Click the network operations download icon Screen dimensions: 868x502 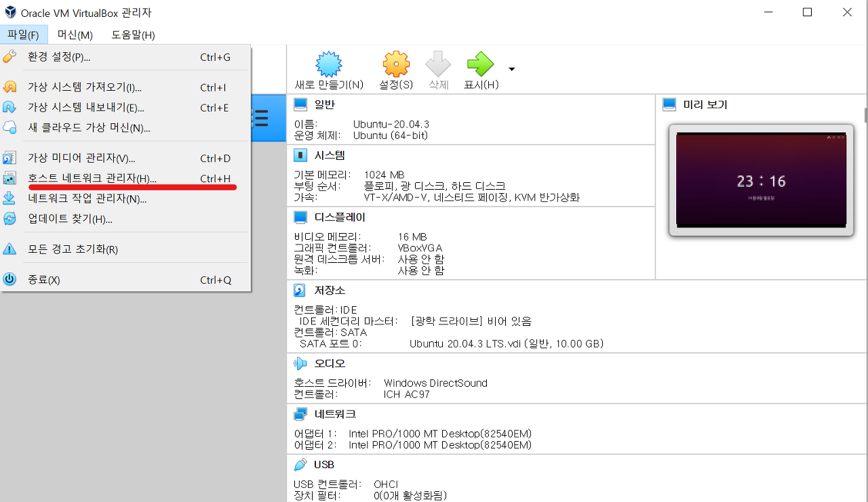click(x=9, y=198)
